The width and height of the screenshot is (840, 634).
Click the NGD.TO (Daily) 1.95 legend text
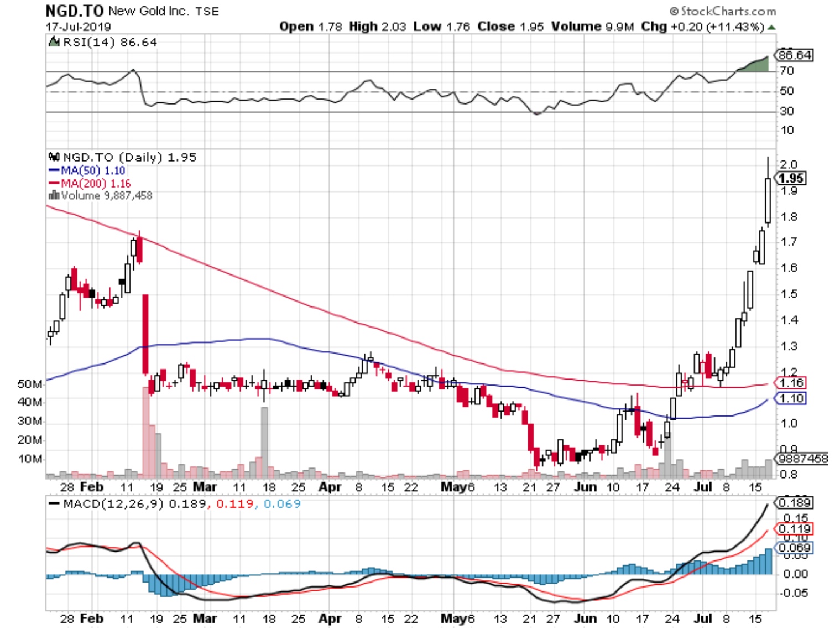[x=130, y=157]
